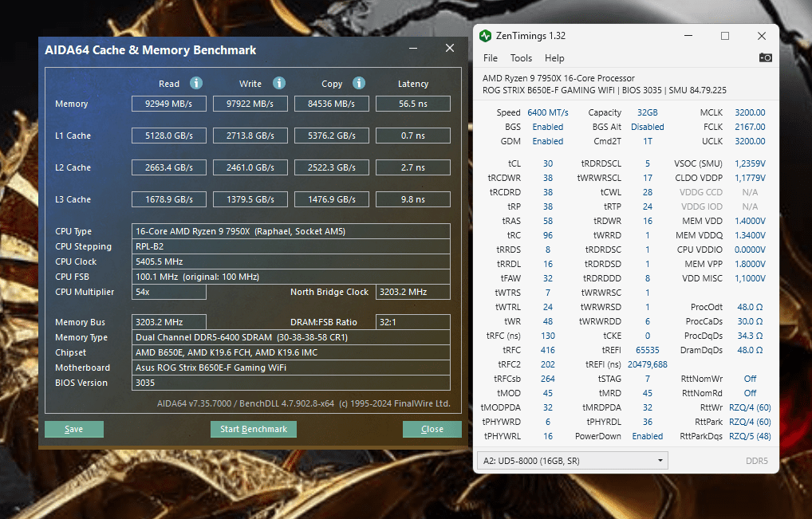Close the AIDA64 benchmark window
812x519 pixels.
click(x=450, y=48)
